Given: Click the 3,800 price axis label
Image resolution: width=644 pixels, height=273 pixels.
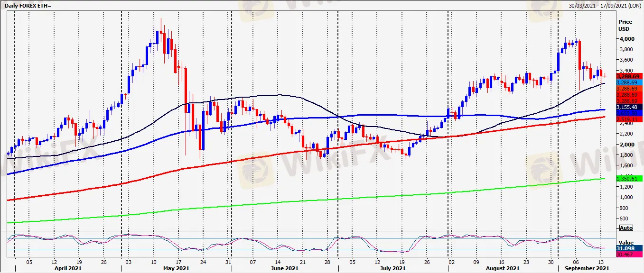Looking at the screenshot, I should click(x=627, y=49).
